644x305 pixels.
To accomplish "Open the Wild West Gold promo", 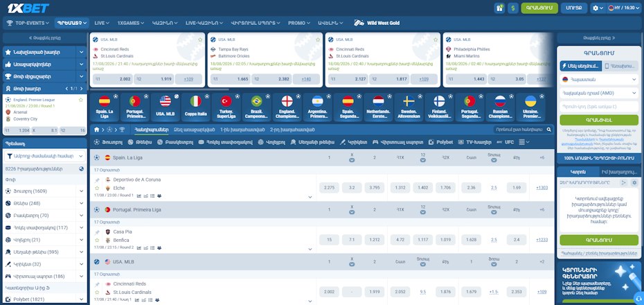I will pyautogui.click(x=377, y=23).
